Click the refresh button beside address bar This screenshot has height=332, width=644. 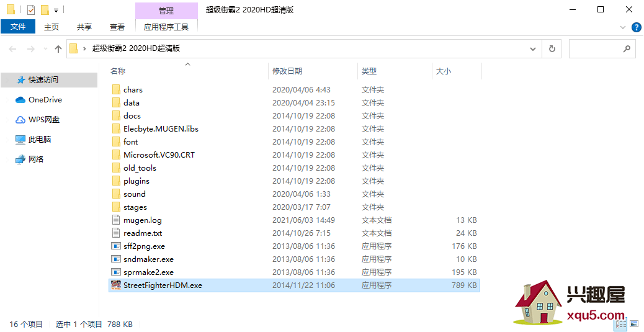(552, 48)
